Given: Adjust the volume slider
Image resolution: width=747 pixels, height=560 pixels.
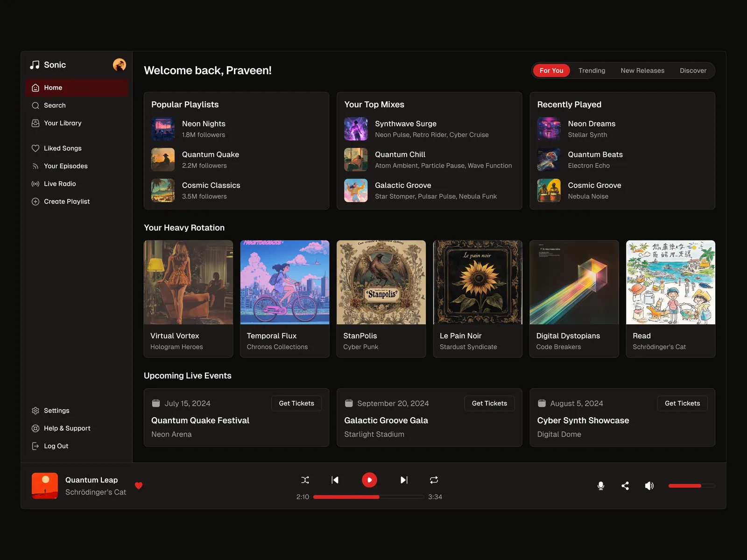Looking at the screenshot, I should pyautogui.click(x=691, y=486).
